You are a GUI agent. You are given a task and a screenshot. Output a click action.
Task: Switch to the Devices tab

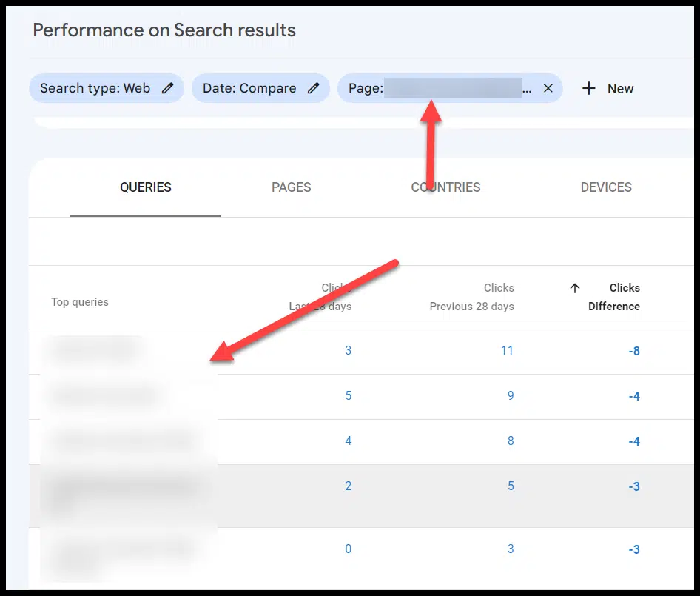coord(606,187)
